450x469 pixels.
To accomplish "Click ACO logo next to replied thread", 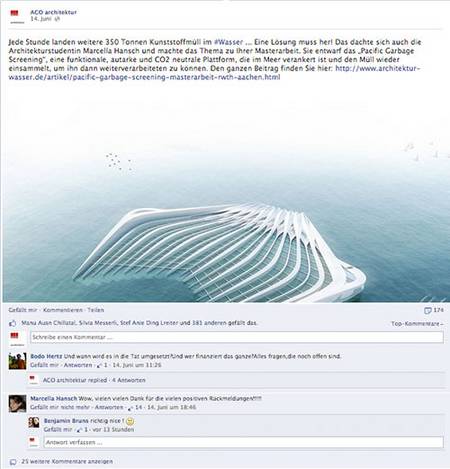I will click(x=33, y=380).
